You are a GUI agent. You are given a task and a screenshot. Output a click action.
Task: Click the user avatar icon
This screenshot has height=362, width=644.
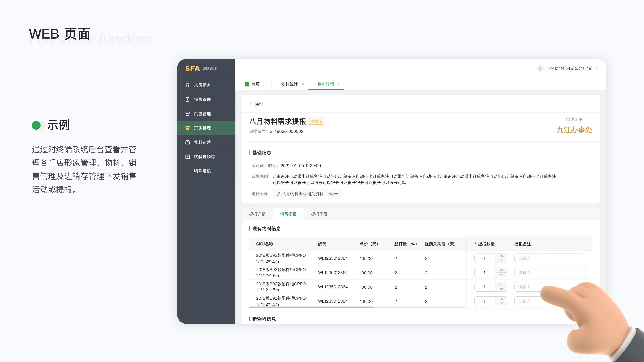[540, 68]
